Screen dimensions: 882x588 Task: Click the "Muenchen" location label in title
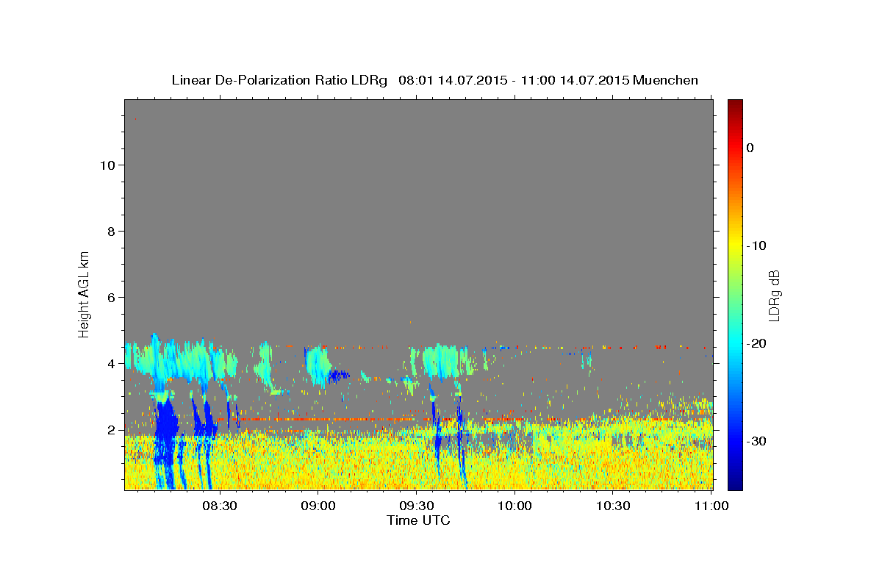[665, 80]
